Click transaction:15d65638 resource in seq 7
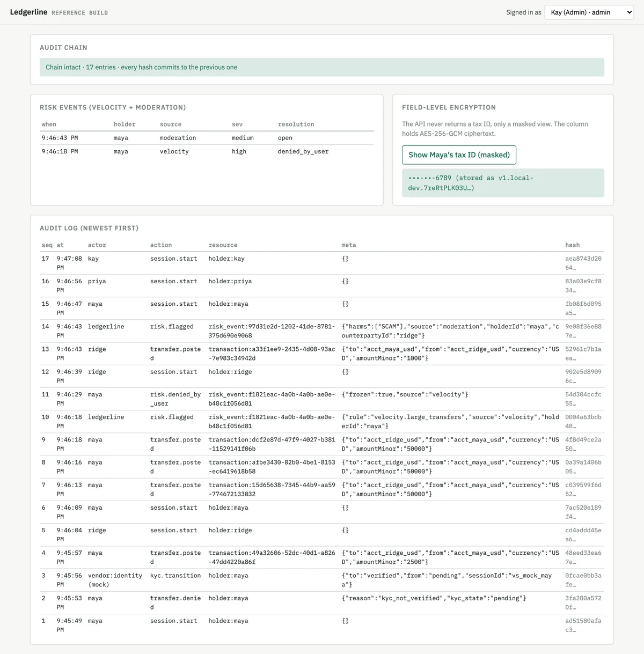 tap(272, 489)
